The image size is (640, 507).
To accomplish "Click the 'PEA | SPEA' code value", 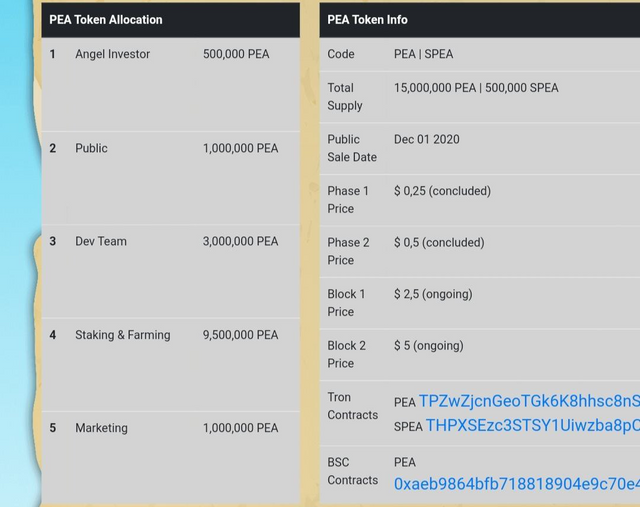I will pos(423,54).
